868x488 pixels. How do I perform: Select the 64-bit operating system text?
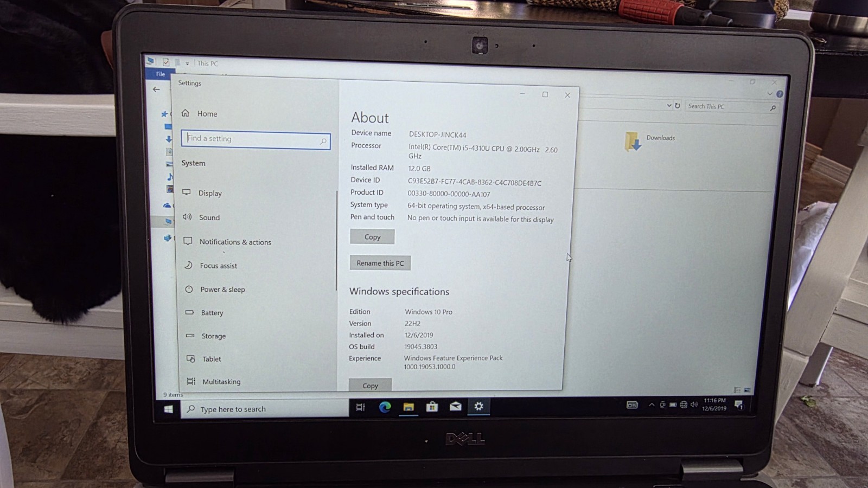tap(476, 207)
